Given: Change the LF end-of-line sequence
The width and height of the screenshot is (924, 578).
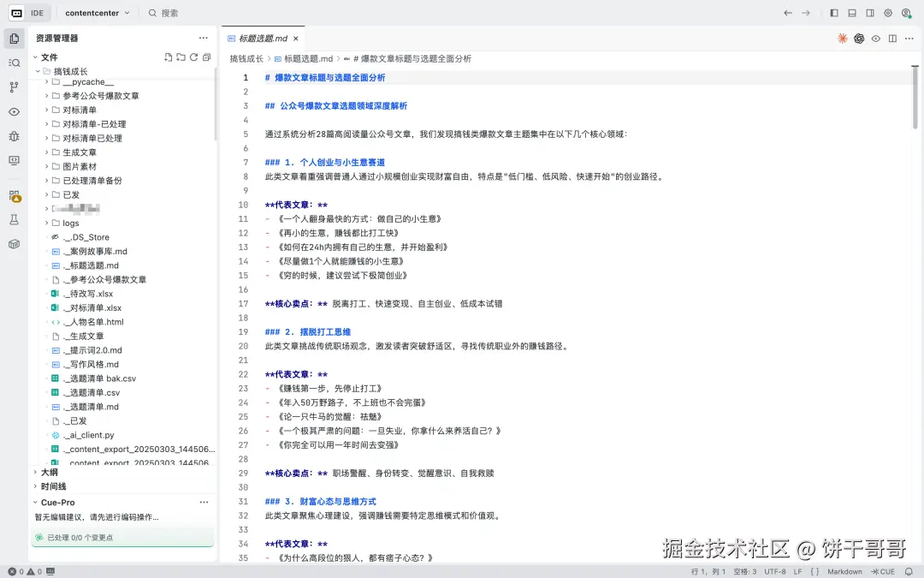Looking at the screenshot, I should [797, 571].
